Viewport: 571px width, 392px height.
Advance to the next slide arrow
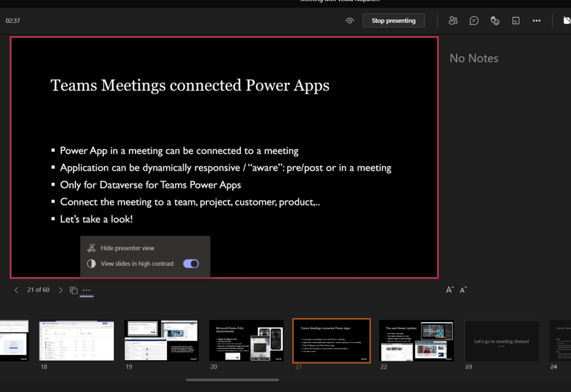60,290
